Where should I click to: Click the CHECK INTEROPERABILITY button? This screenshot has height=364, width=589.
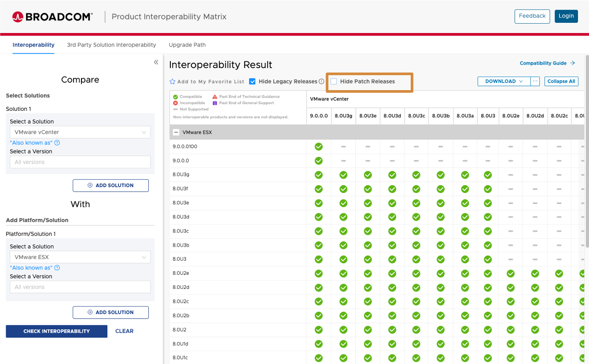(x=56, y=331)
